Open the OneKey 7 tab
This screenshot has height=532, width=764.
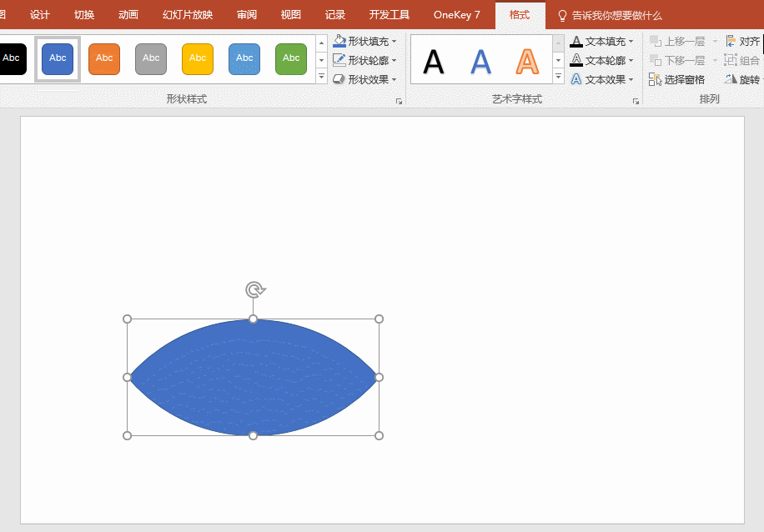pos(457,15)
